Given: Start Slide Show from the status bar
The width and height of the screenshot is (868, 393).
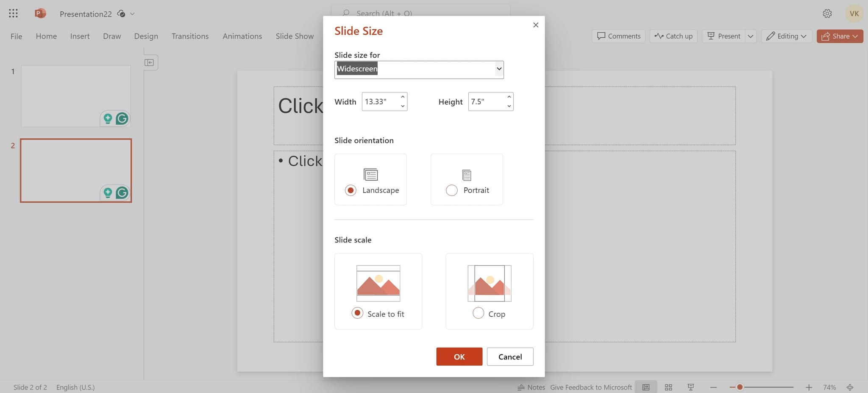Looking at the screenshot, I should pyautogui.click(x=691, y=387).
